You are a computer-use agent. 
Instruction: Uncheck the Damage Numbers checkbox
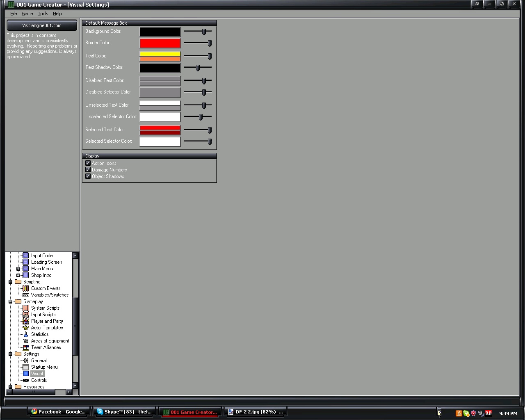[x=88, y=169]
